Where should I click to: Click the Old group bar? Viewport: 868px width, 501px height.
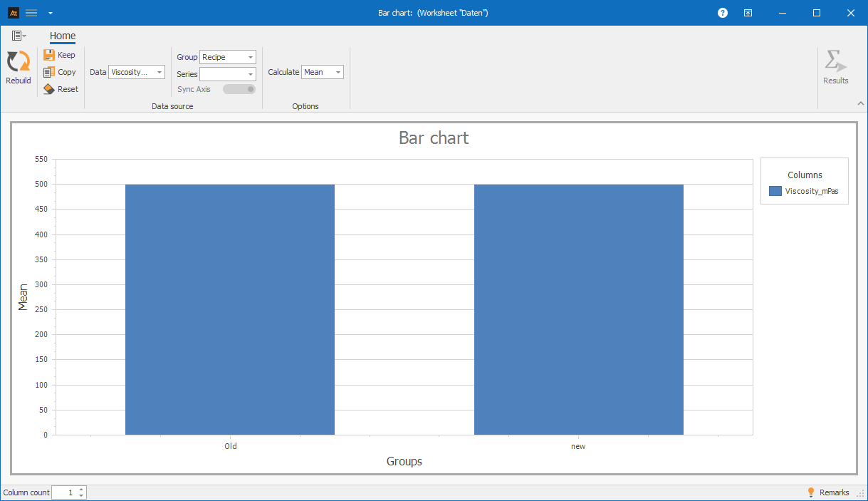(x=230, y=309)
